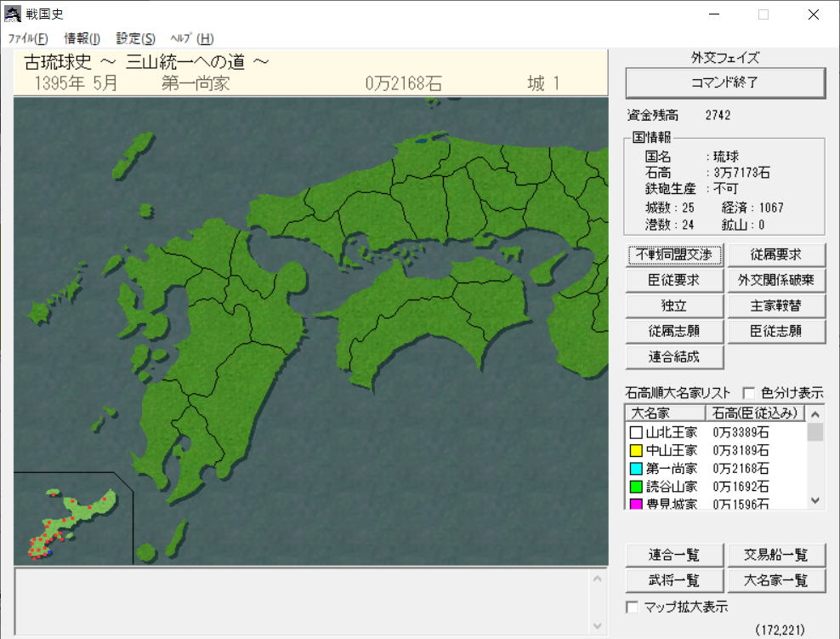The width and height of the screenshot is (840, 639).
Task: Open the 武将一覧 list
Action: pyautogui.click(x=674, y=580)
